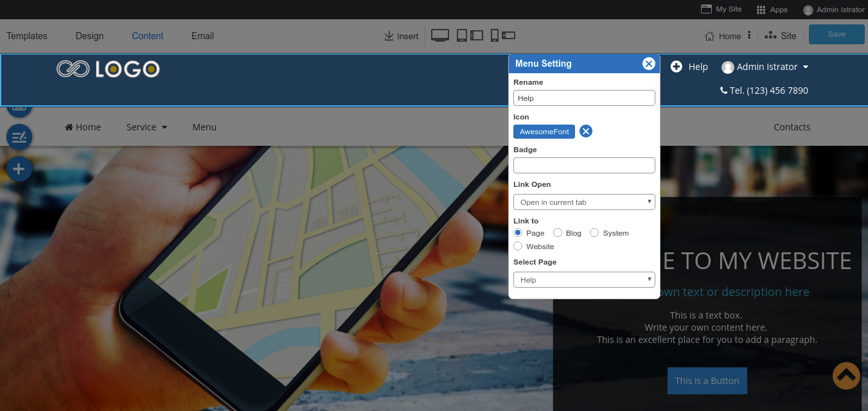Select the Blog link radio button
Viewport: 868px width, 411px height.
pyautogui.click(x=558, y=232)
